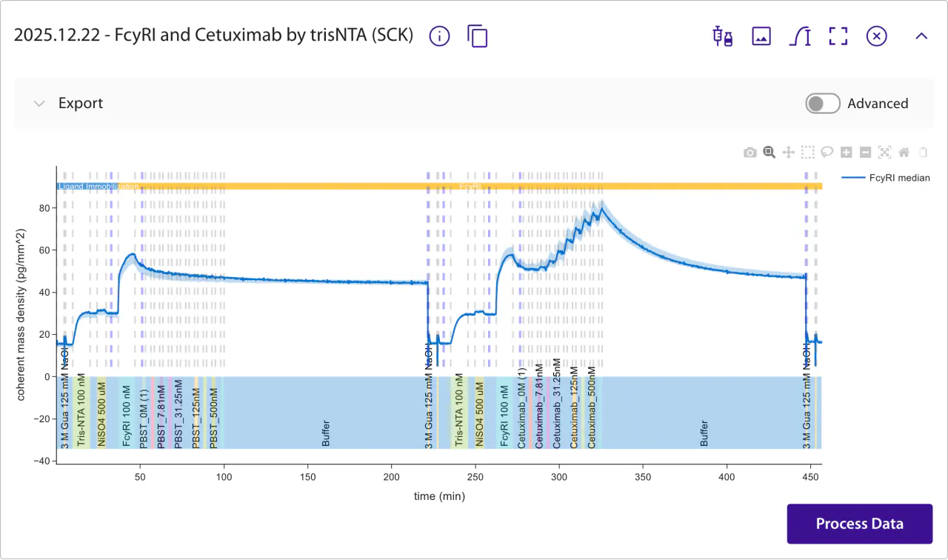Select the plot Zoom magnifier tool
This screenshot has height=560, width=948.
[x=770, y=153]
